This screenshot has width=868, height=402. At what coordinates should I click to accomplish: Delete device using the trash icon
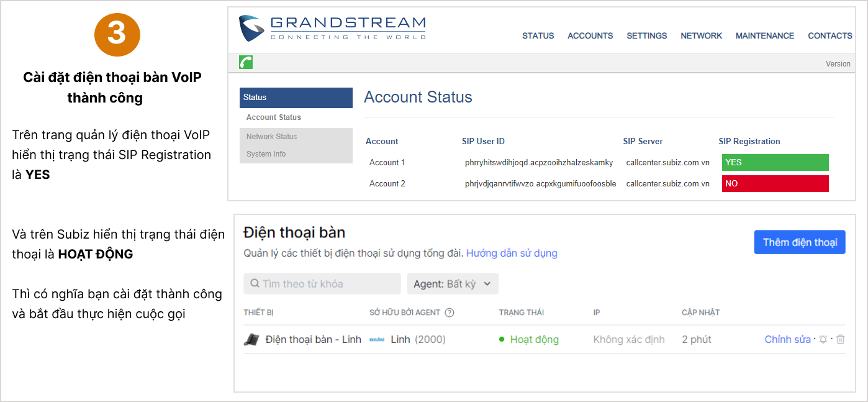840,339
